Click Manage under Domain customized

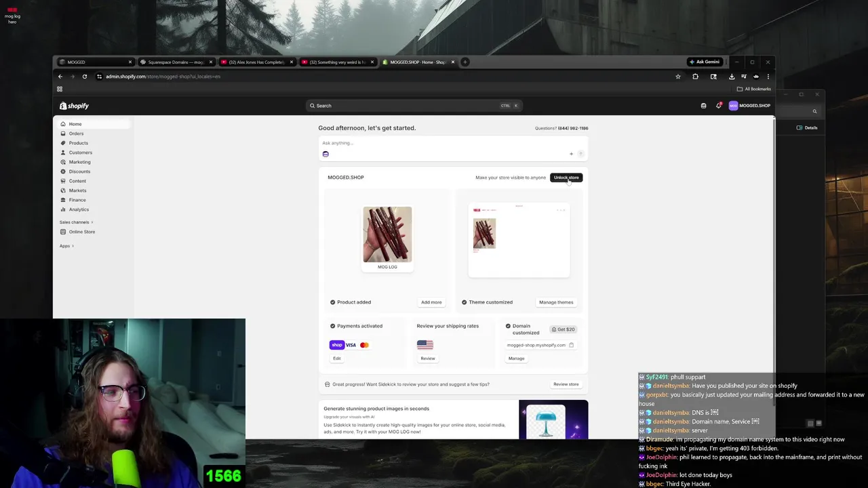[x=516, y=359]
